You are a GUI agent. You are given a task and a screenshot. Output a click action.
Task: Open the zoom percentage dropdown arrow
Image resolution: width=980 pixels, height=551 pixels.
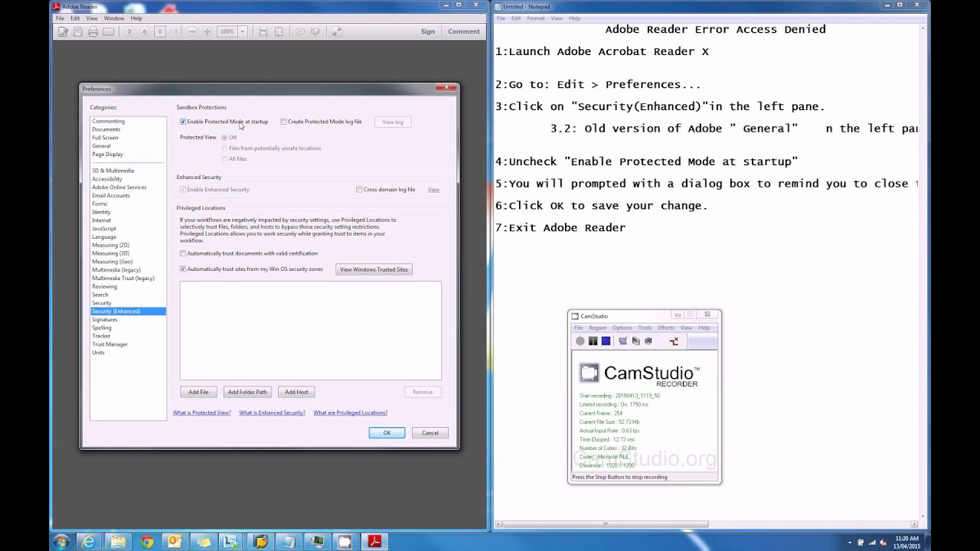pos(242,31)
